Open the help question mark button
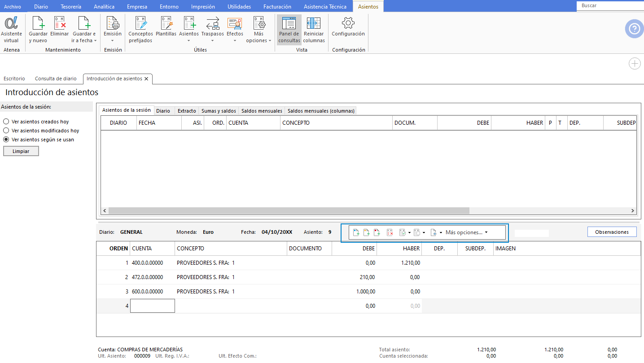The height and width of the screenshot is (363, 644). pos(634,29)
